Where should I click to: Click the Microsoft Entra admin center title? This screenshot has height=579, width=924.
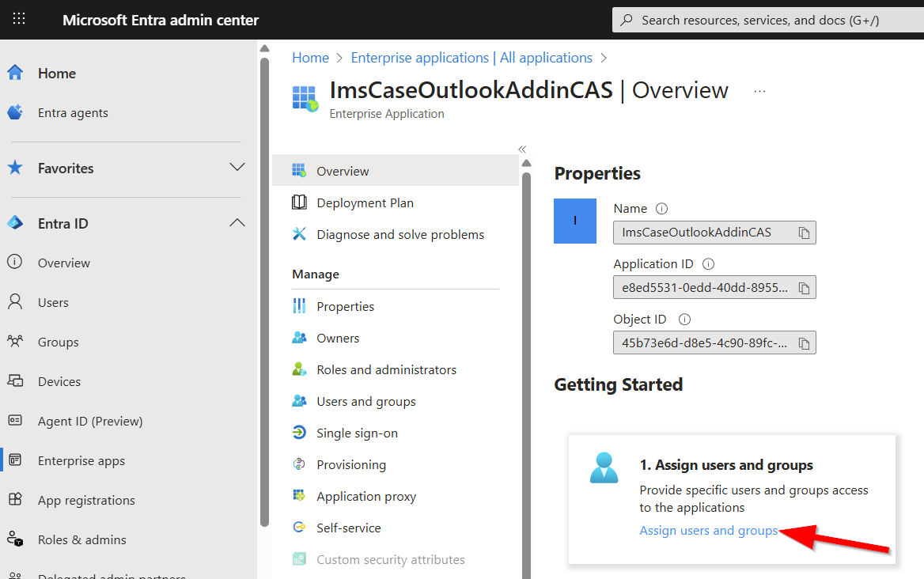[x=161, y=20]
